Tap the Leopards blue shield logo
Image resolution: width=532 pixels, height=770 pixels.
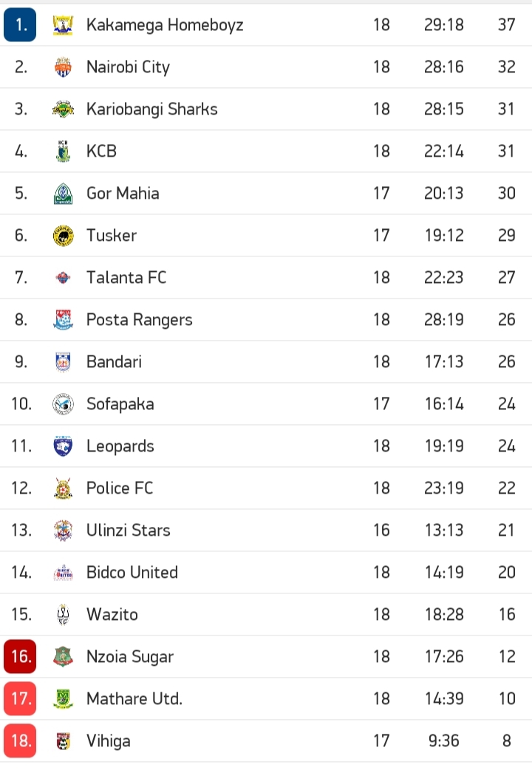pyautogui.click(x=63, y=446)
